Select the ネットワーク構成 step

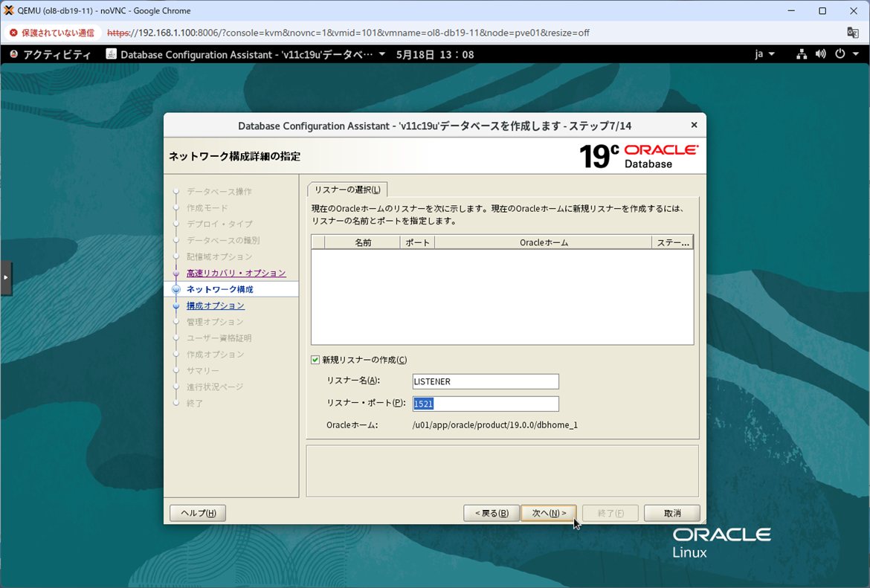tap(219, 289)
